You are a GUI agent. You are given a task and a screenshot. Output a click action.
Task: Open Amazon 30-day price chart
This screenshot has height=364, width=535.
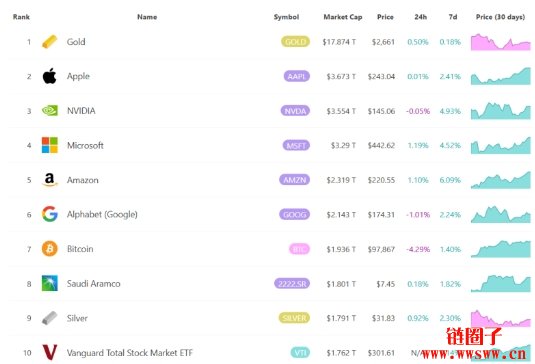(x=501, y=180)
